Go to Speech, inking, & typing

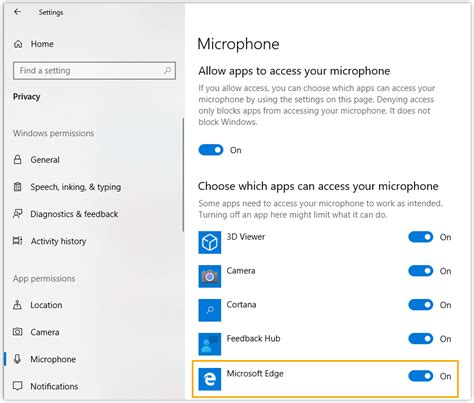point(76,187)
